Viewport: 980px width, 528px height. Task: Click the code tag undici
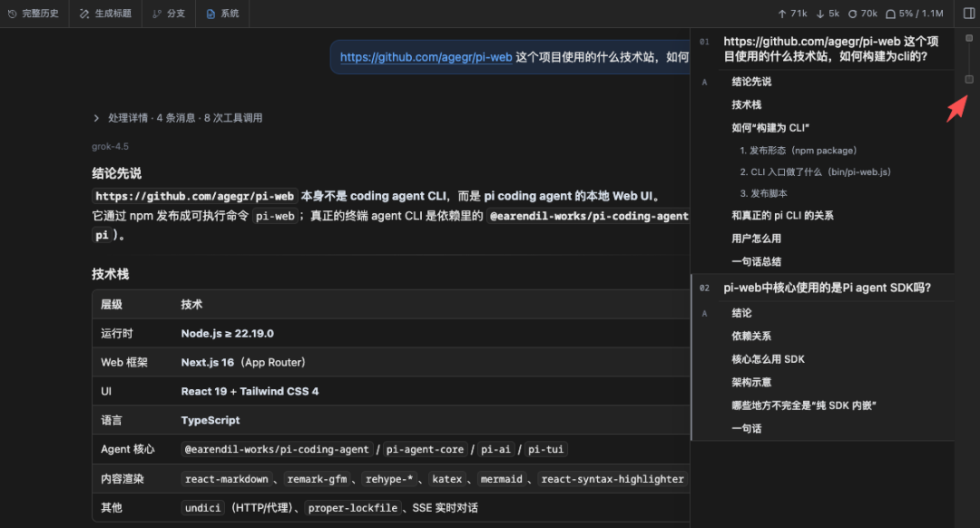coord(202,508)
